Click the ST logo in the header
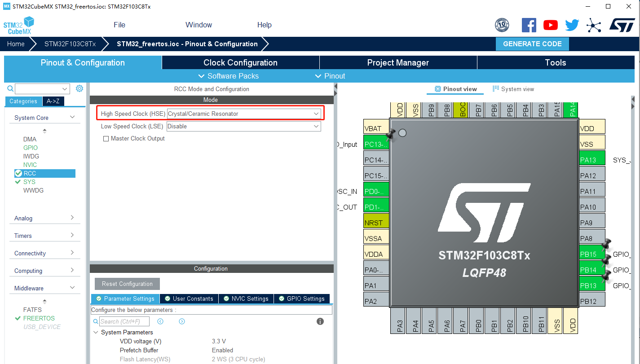The width and height of the screenshot is (640, 364). pos(622,25)
